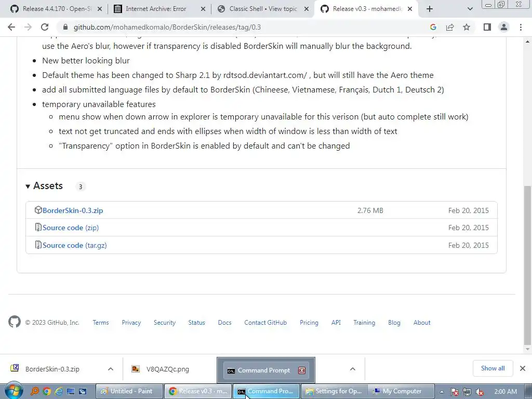Open the Pricing footer link

(x=309, y=323)
